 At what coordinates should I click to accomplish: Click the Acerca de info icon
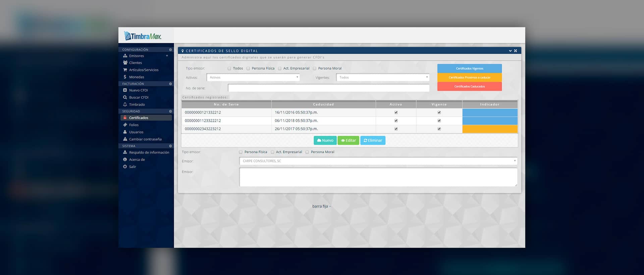pyautogui.click(x=125, y=159)
